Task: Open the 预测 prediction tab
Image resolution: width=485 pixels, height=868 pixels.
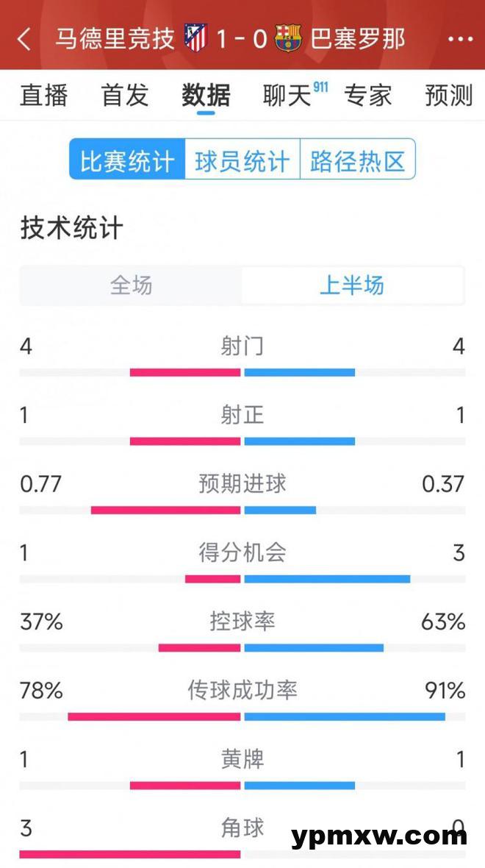Action: 448,96
